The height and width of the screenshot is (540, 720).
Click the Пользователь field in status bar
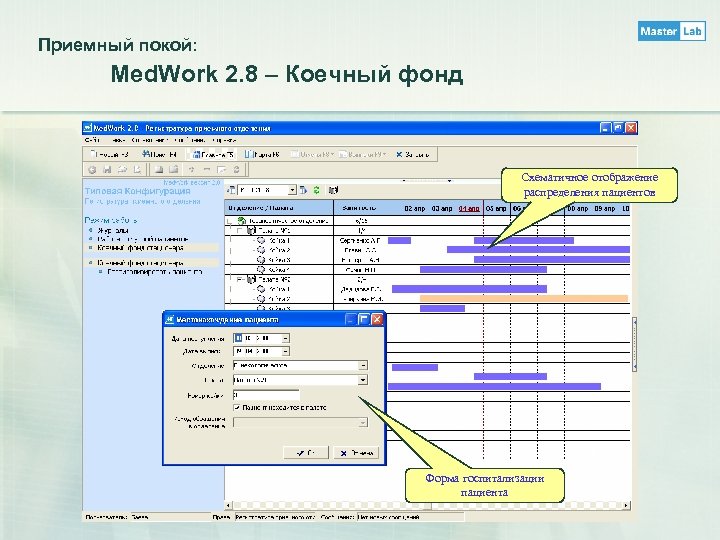pyautogui.click(x=170, y=517)
